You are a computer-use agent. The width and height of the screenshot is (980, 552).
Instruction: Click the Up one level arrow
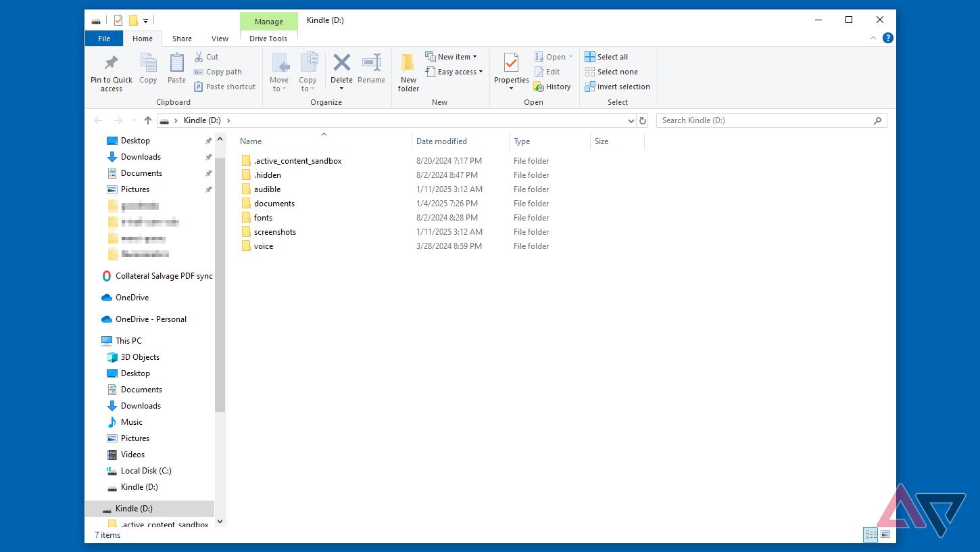coord(148,120)
